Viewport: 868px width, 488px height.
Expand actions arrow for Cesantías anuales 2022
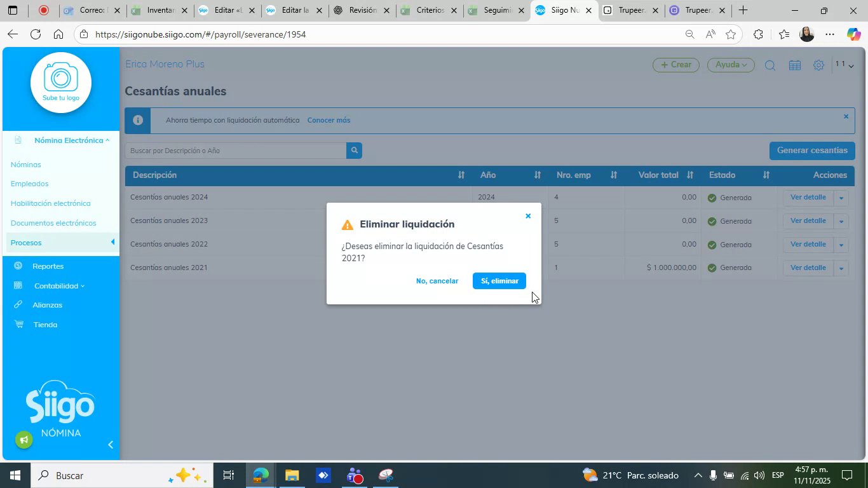coord(841,245)
